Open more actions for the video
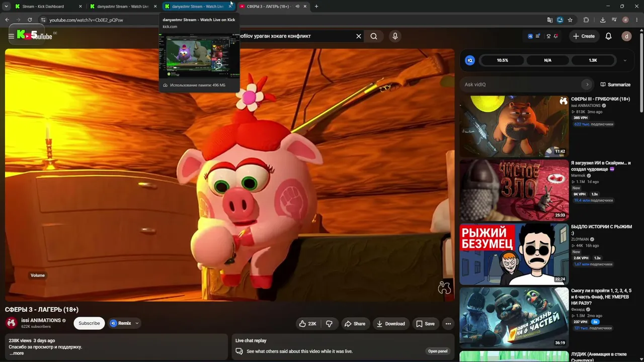644x362 pixels. click(448, 324)
